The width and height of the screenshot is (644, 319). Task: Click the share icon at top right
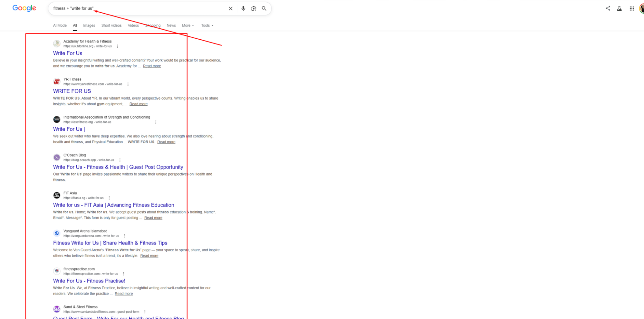pos(608,8)
